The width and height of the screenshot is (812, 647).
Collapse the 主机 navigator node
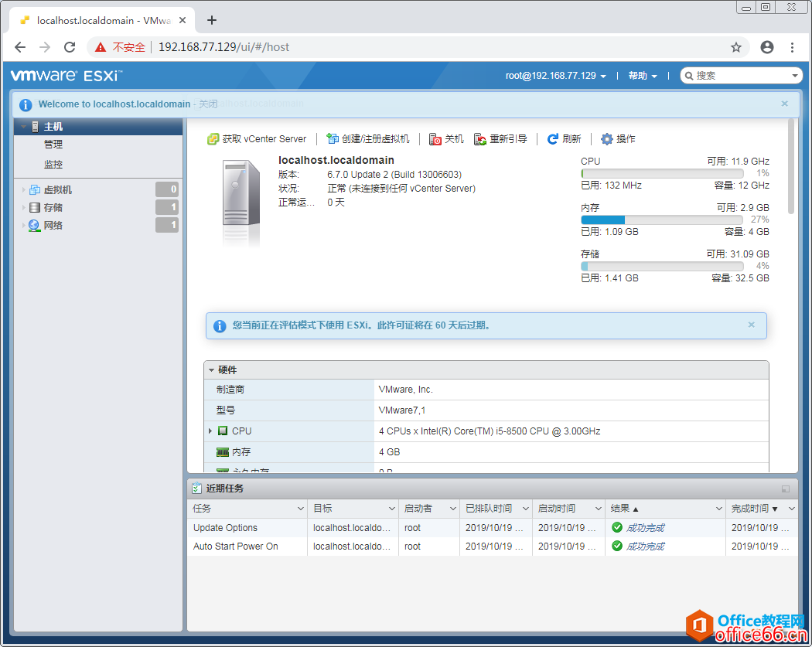pyautogui.click(x=23, y=126)
